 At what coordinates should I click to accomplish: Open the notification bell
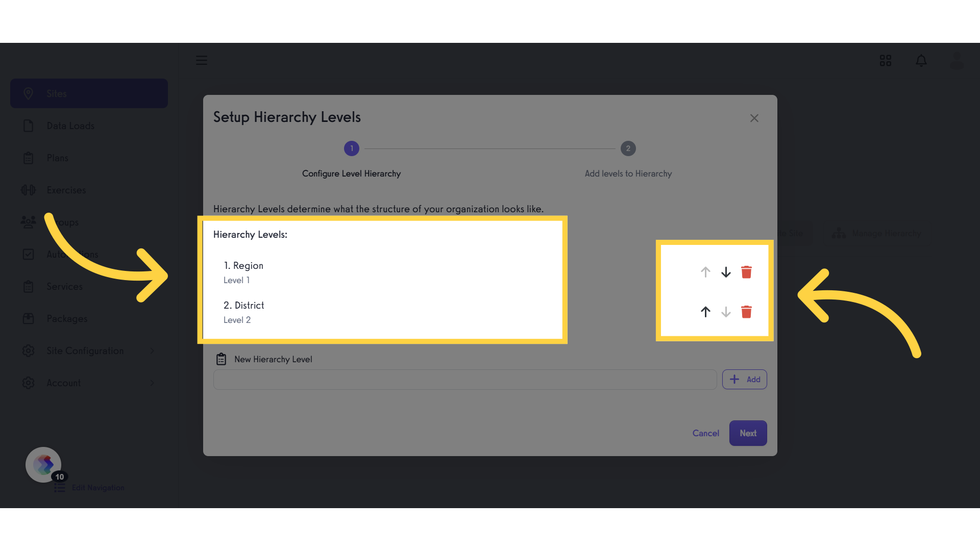pos(921,60)
